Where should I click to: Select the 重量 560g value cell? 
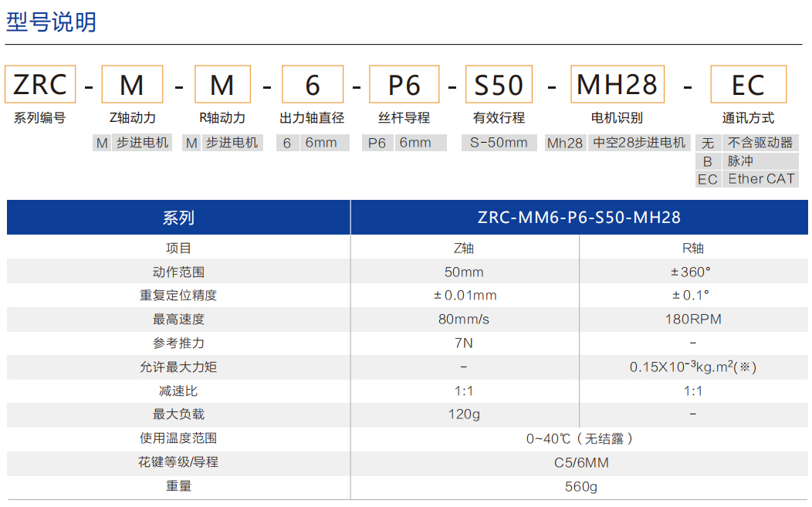[580, 485]
